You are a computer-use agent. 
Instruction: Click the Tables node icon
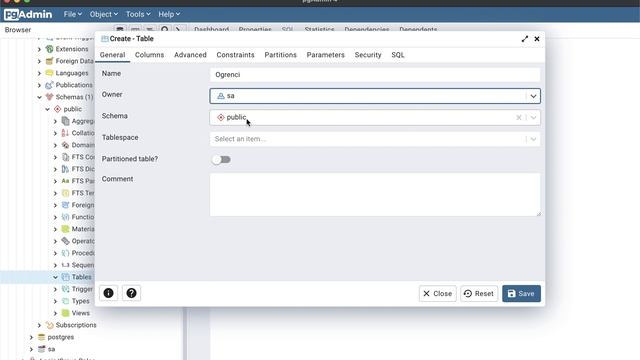pos(65,277)
